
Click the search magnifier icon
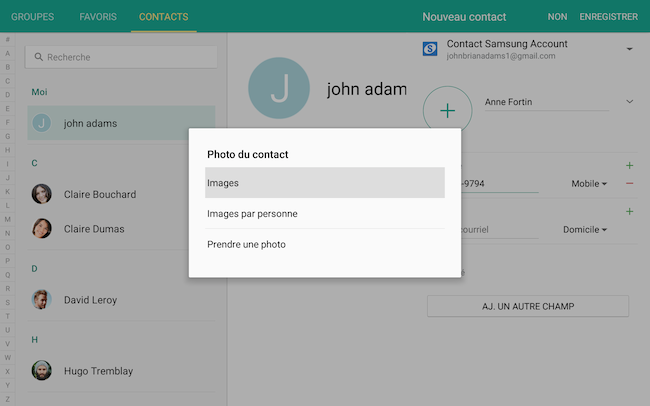[x=39, y=57]
